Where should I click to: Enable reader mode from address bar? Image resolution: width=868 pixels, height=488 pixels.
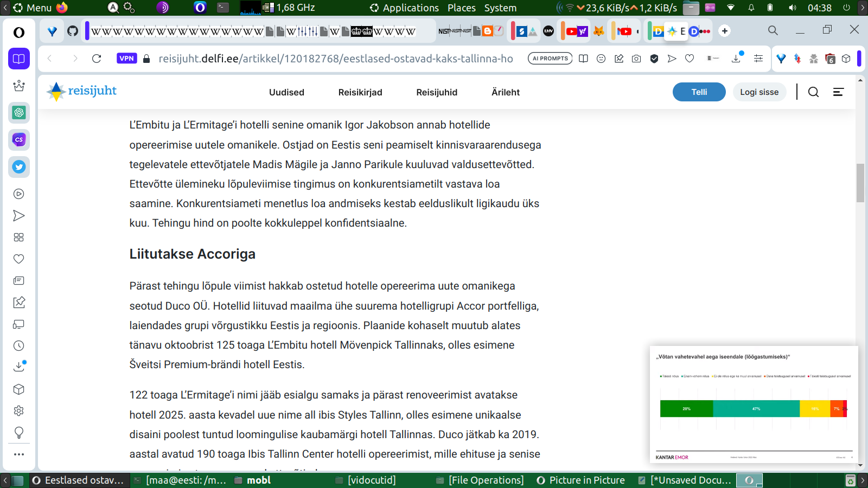tap(583, 59)
